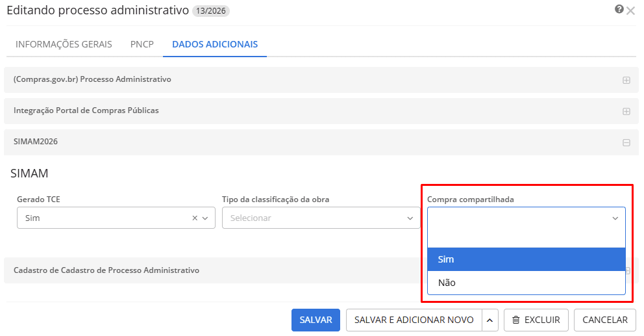644x336 pixels.
Task: Open the caret next to Salvar e adicionar novo
Action: 489,320
